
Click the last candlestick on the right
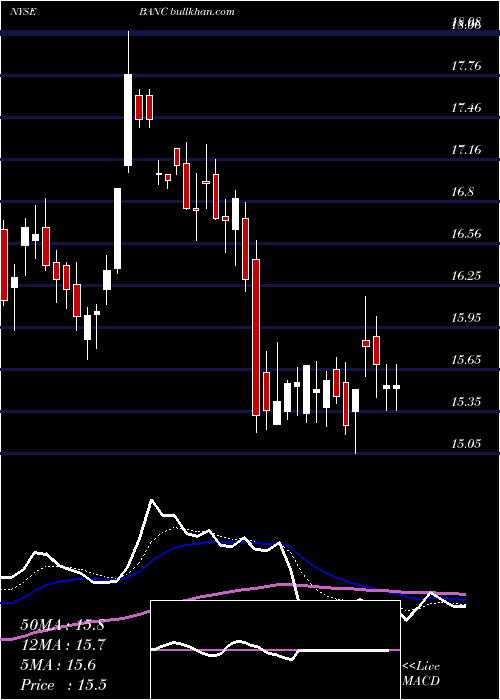tap(396, 388)
